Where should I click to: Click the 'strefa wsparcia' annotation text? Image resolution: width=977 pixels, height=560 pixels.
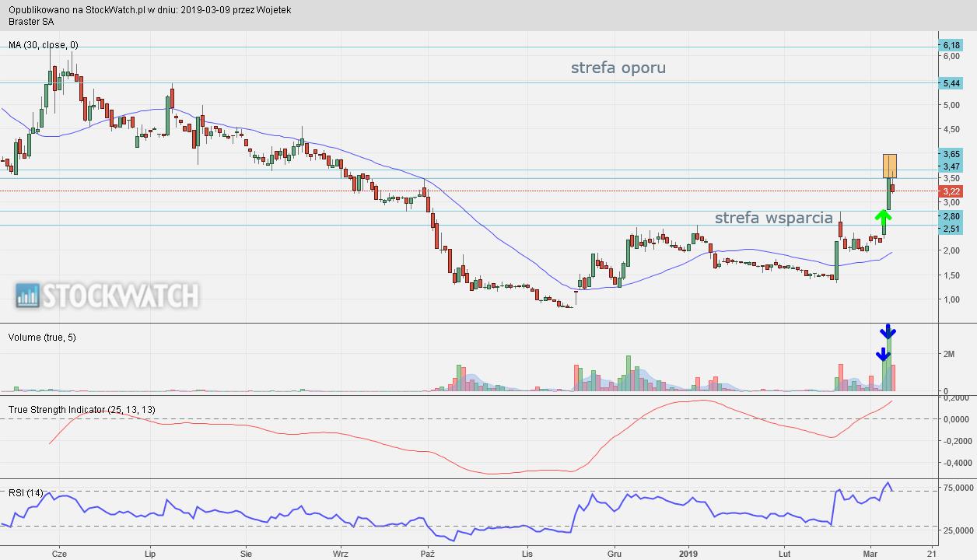pyautogui.click(x=774, y=218)
